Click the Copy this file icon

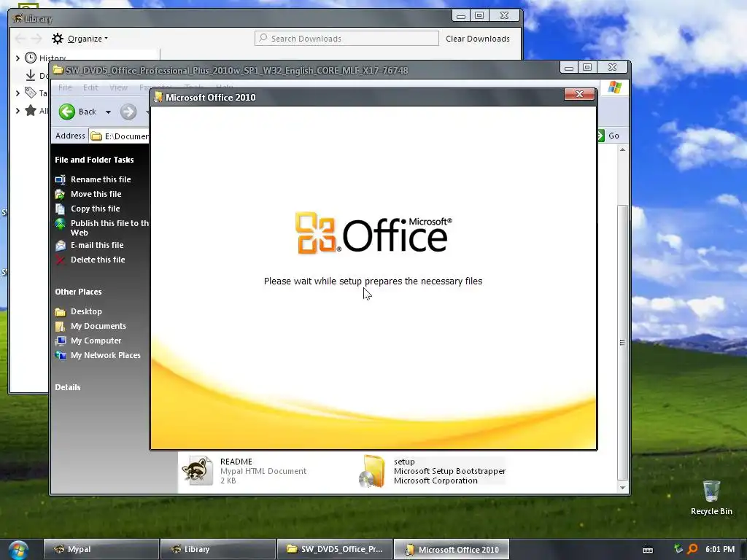60,209
